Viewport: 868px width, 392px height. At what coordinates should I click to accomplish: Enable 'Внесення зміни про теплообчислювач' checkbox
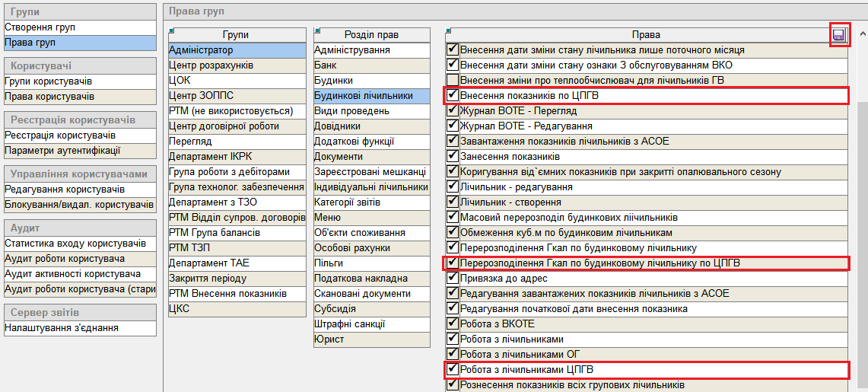453,80
